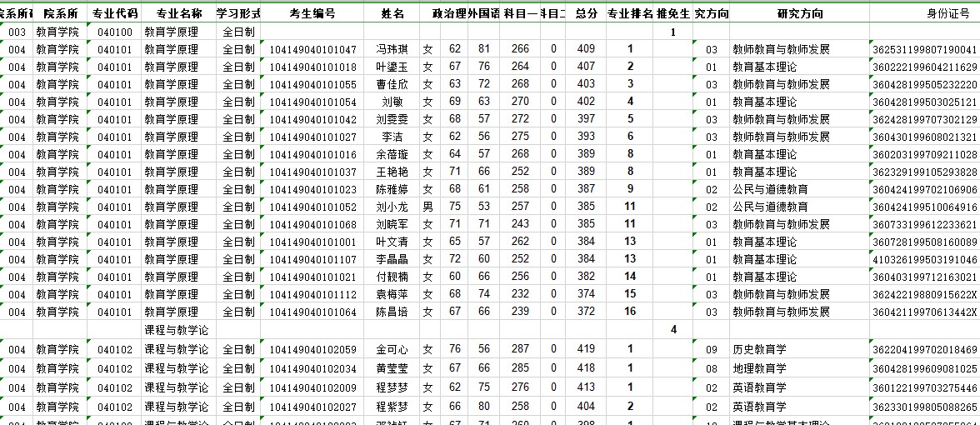The image size is (980, 425).
Task: Select the 专业排名 header cell
Action: click(x=630, y=14)
